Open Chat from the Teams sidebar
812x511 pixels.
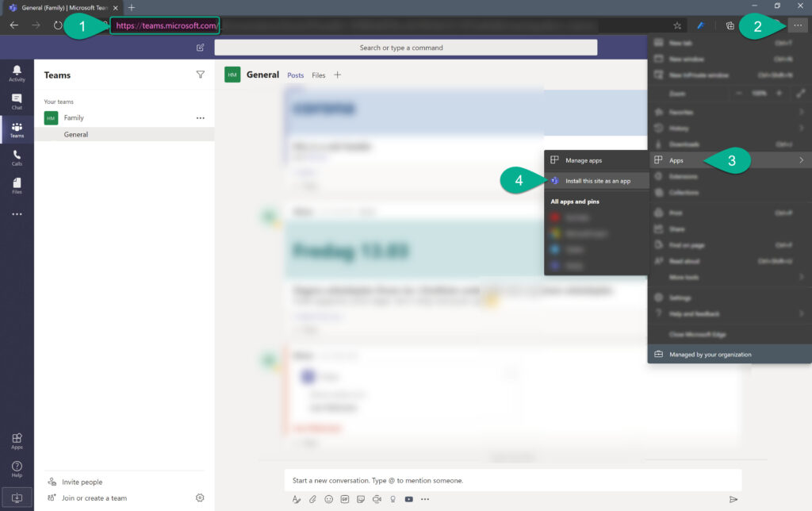[x=17, y=102]
